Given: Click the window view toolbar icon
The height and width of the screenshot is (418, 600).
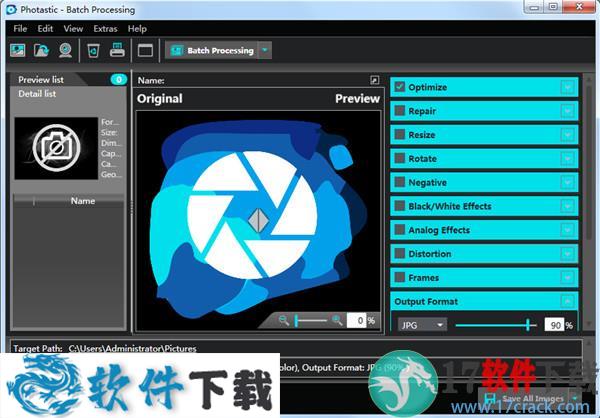Looking at the screenshot, I should click(x=145, y=50).
